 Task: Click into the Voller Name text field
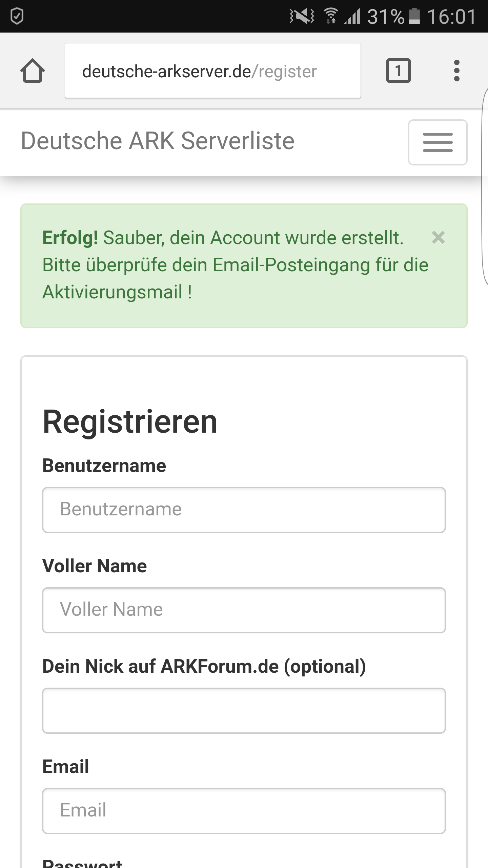(x=244, y=610)
